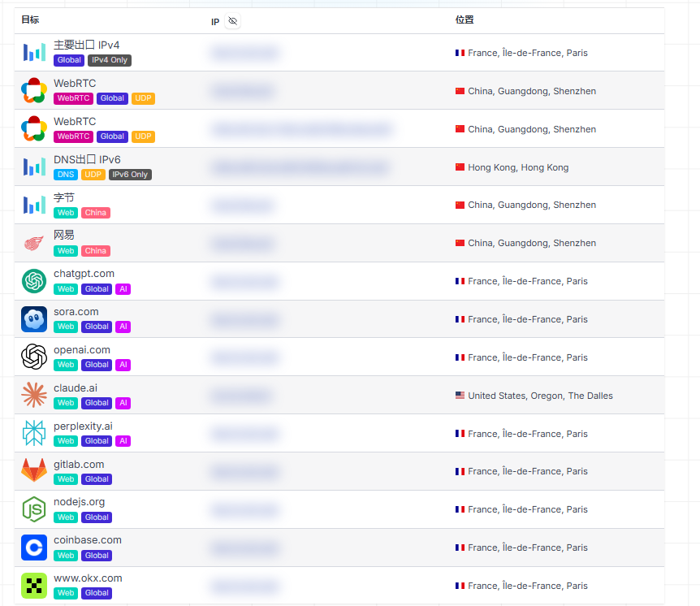Click the AI tag under chatgpt.com
The height and width of the screenshot is (606, 700).
(123, 289)
